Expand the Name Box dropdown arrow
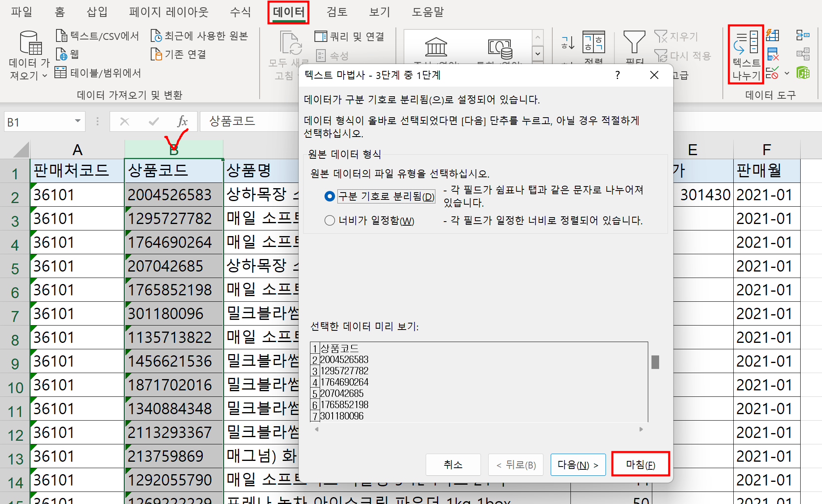The height and width of the screenshot is (504, 822). [x=77, y=121]
